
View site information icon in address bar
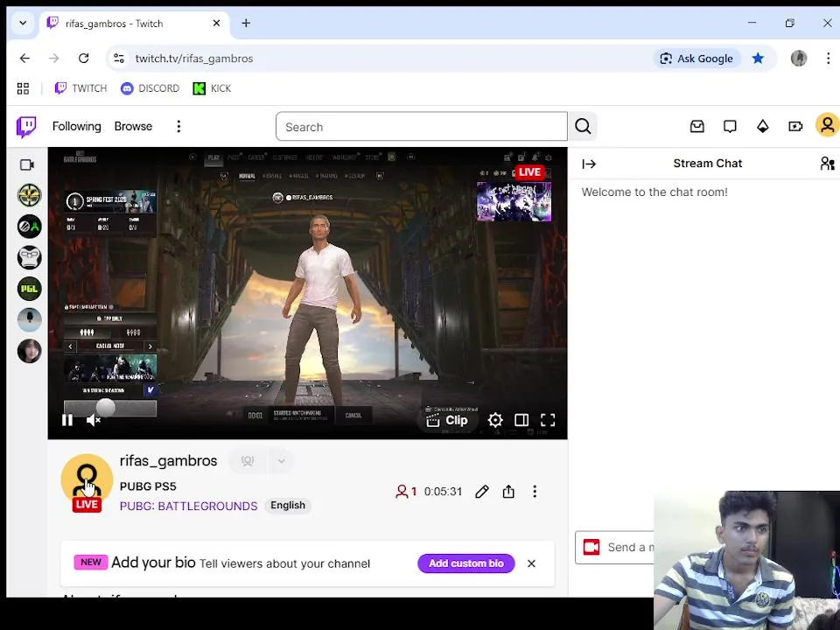(119, 59)
